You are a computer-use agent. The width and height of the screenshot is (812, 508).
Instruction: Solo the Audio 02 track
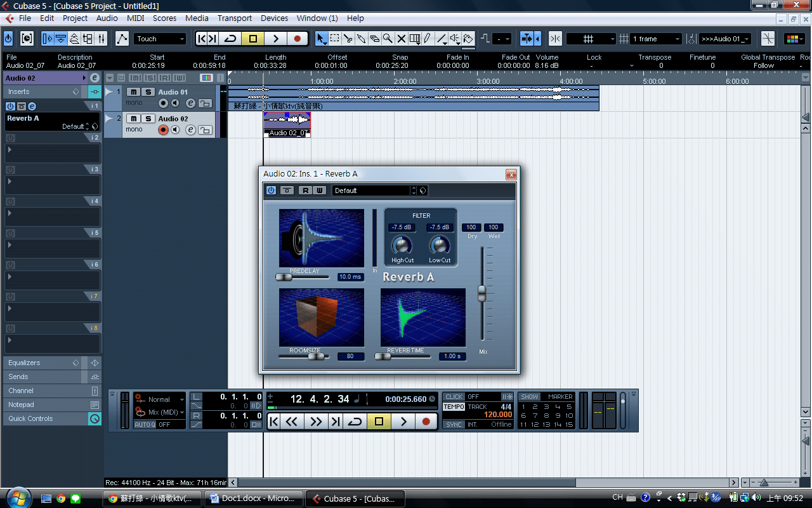[148, 119]
